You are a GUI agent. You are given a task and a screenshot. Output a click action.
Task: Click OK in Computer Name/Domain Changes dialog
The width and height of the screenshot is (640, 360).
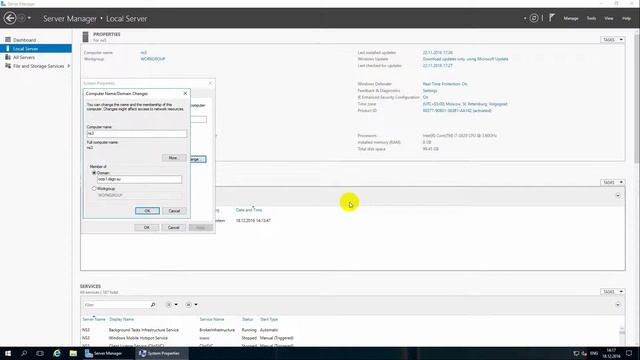point(147,211)
